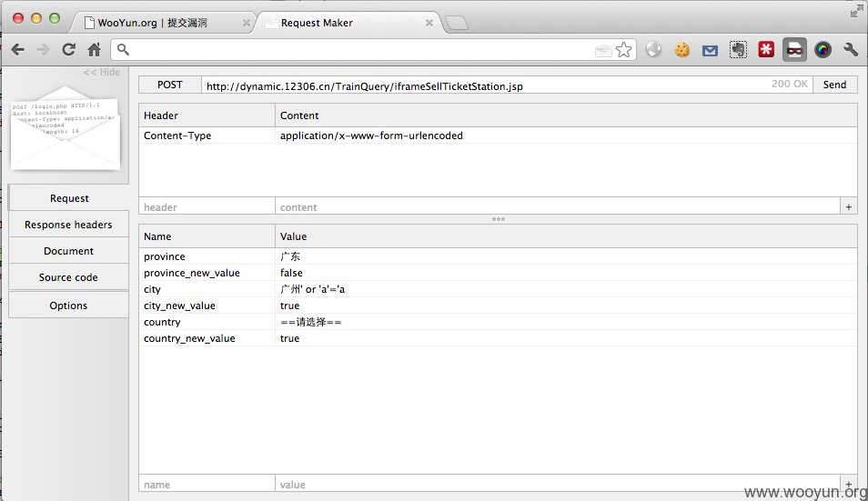Select the value false of province_new_value

click(566, 273)
